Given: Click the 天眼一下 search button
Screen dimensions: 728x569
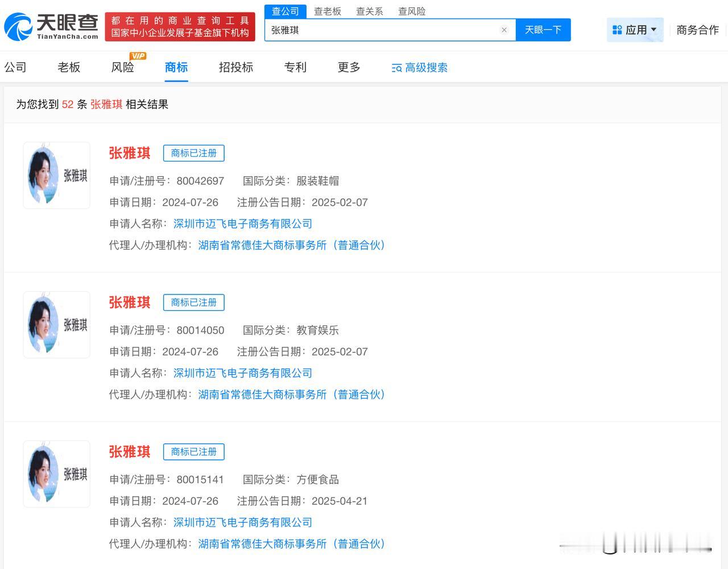Looking at the screenshot, I should coord(543,30).
